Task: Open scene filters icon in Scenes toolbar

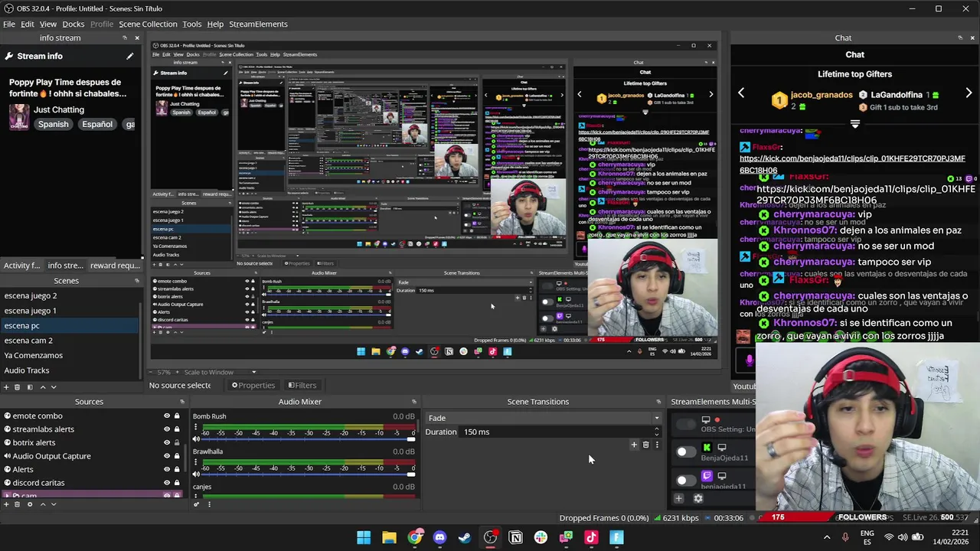Action: click(30, 387)
